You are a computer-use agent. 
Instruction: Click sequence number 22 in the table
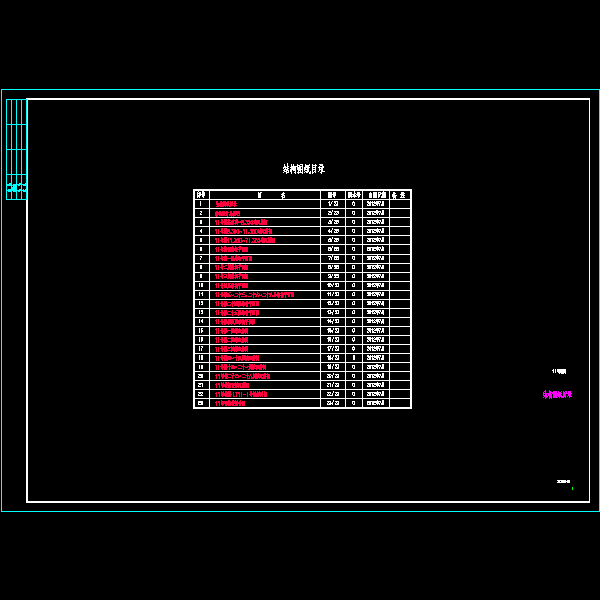pyautogui.click(x=201, y=394)
